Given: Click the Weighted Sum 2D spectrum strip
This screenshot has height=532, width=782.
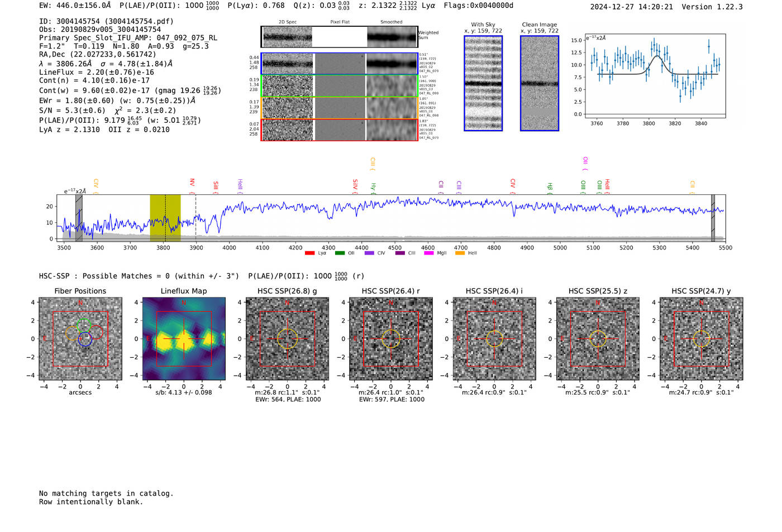Looking at the screenshot, I should point(340,37).
